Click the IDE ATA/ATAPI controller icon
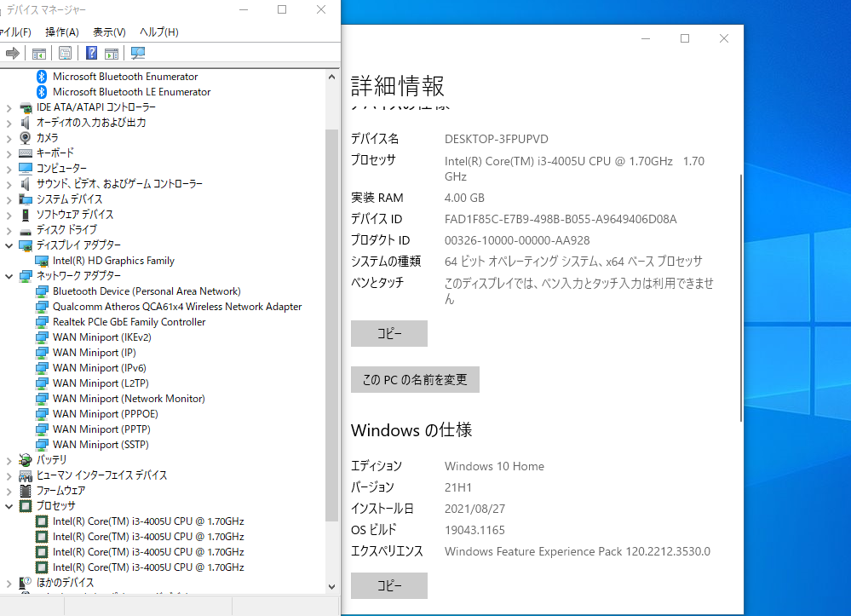 (26, 107)
